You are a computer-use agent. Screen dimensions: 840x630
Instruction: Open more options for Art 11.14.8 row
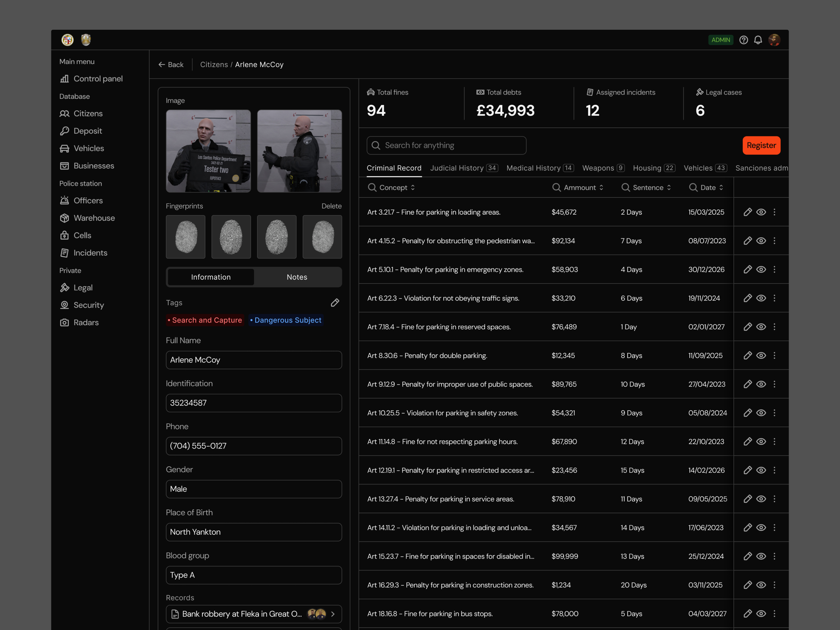tap(774, 441)
